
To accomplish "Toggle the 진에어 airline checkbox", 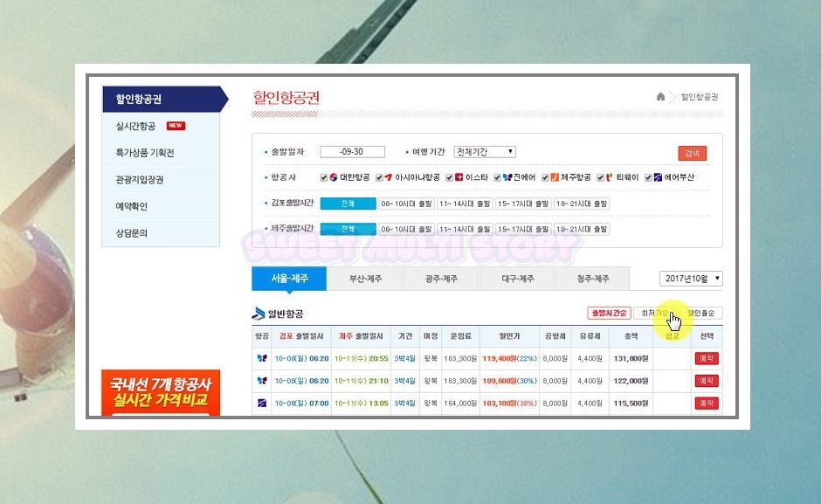I will pos(497,178).
